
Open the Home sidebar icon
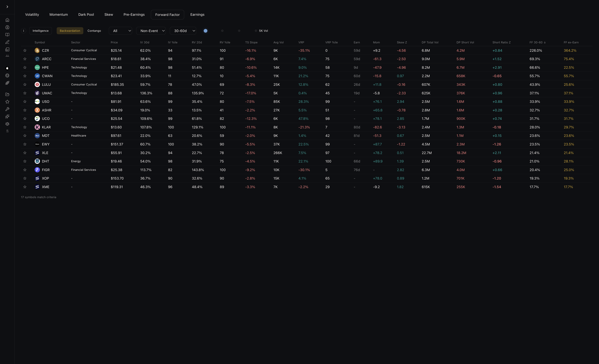tap(7, 20)
